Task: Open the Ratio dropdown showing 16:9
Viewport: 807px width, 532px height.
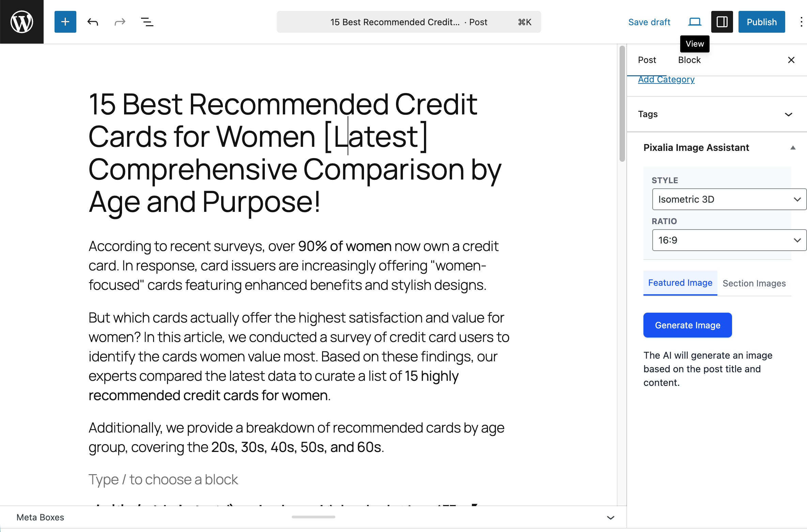Action: tap(729, 240)
